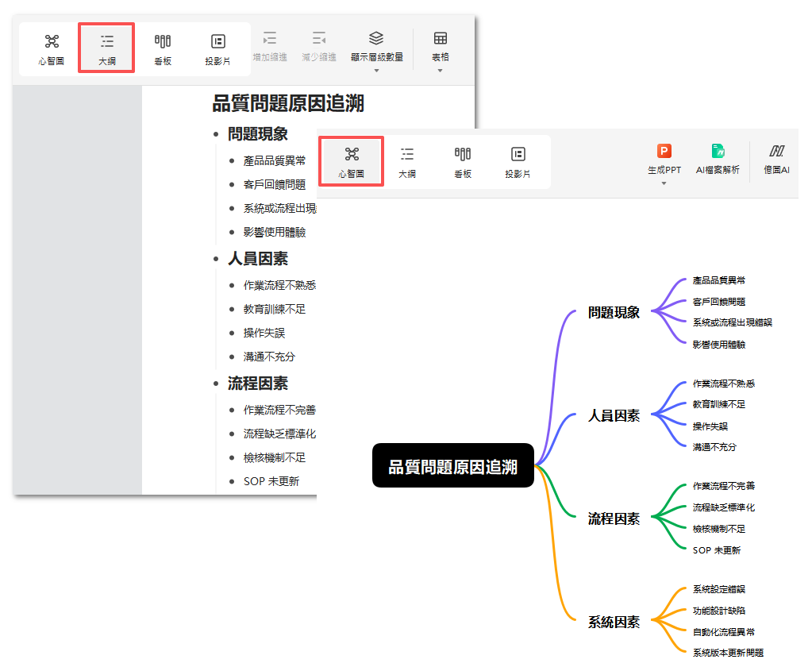The width and height of the screenshot is (812, 667).
Task: Switch to the highlighted 大綱 outline tab
Action: 106,48
